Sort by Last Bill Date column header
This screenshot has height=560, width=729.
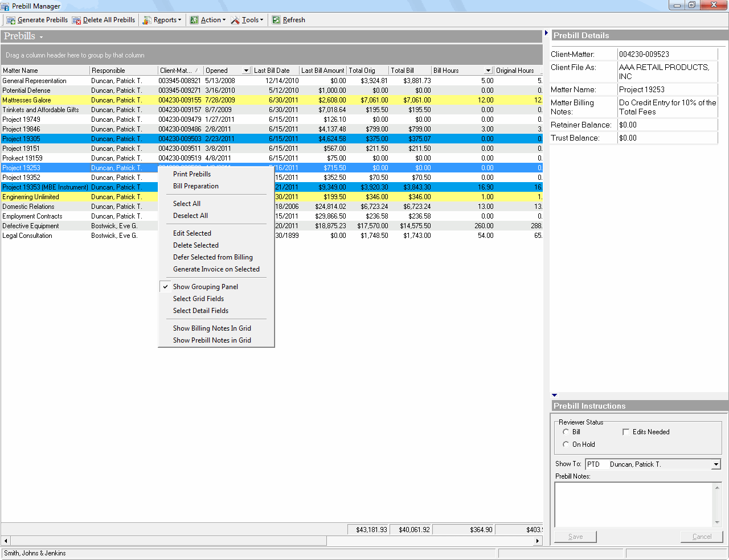click(x=276, y=71)
